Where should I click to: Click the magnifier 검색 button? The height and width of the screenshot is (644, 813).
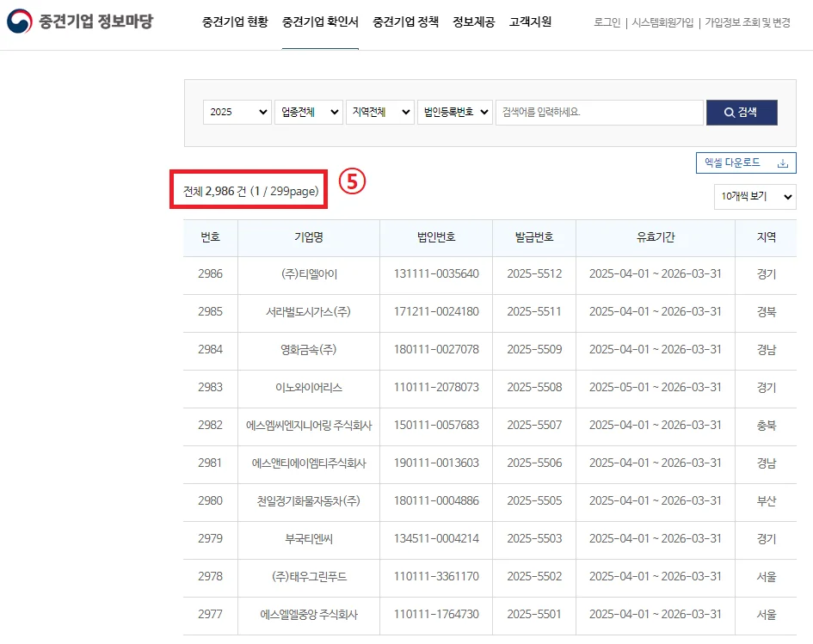pyautogui.click(x=742, y=113)
